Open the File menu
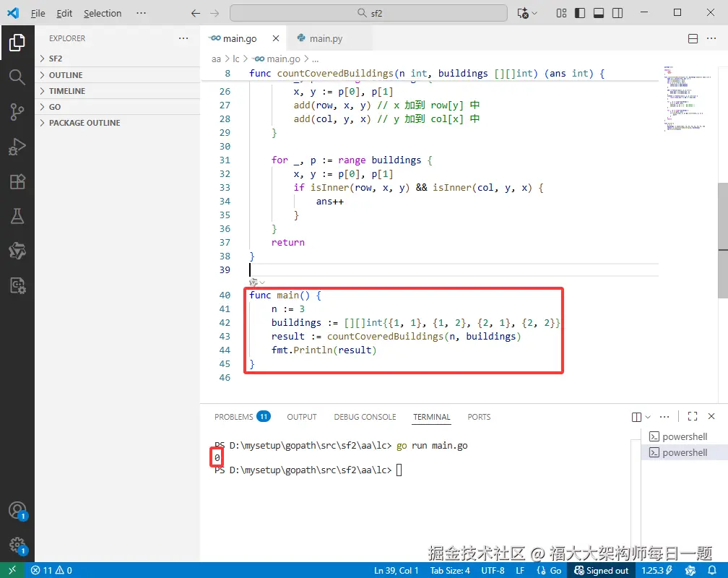 [38, 13]
